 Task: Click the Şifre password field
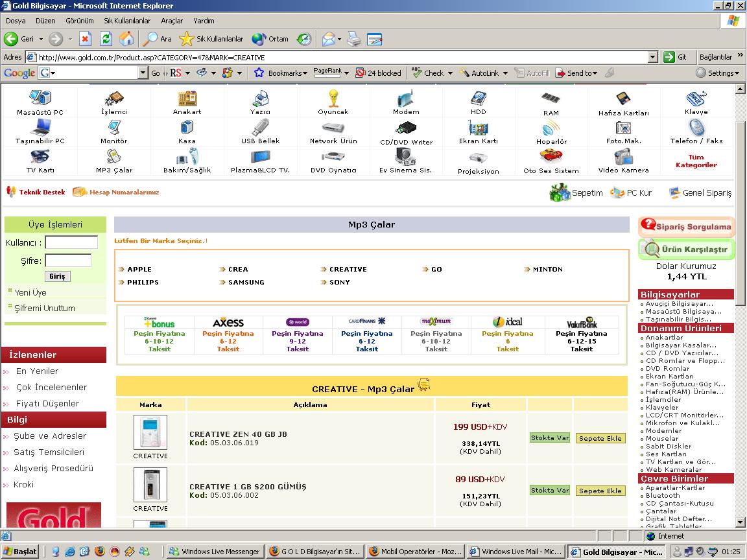[x=68, y=261]
